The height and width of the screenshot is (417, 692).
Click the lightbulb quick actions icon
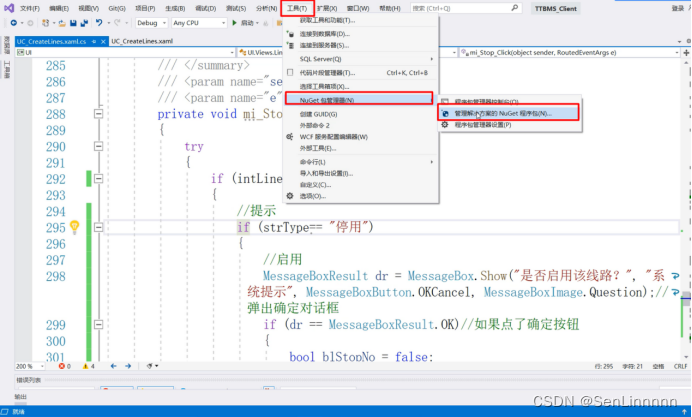point(73,227)
